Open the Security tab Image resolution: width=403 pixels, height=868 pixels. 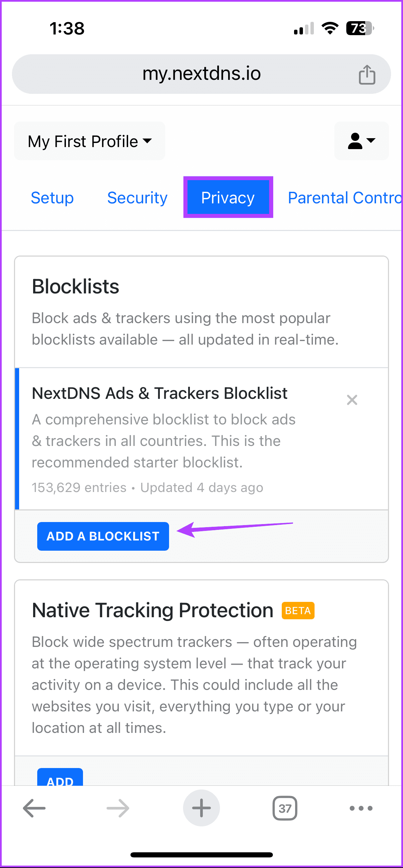(137, 198)
